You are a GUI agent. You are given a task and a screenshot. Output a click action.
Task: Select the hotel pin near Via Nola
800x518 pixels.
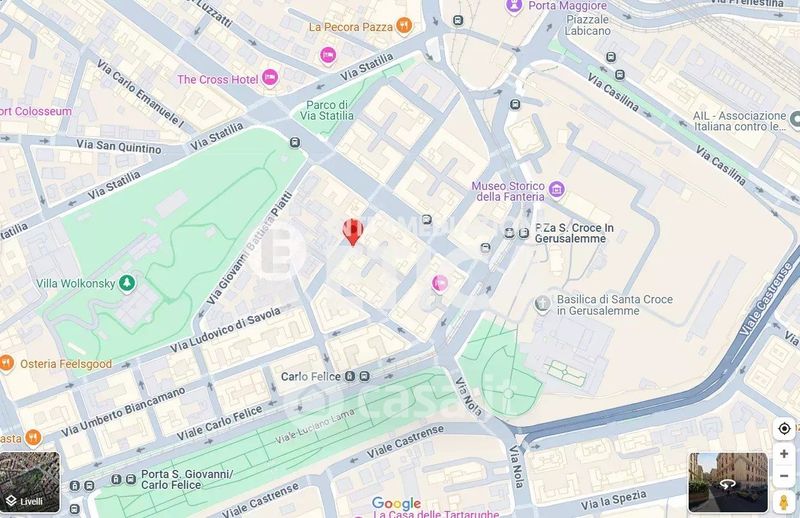(x=440, y=283)
